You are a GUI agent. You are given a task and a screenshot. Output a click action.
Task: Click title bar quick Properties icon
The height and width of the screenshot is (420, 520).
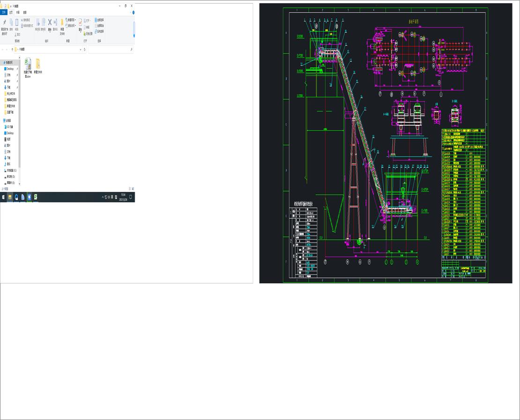pyautogui.click(x=5, y=6)
